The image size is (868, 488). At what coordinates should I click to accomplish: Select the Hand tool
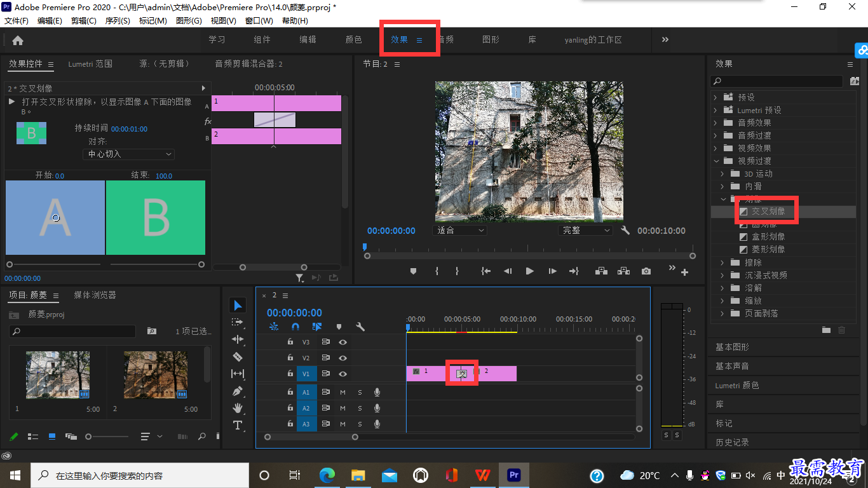coord(238,407)
